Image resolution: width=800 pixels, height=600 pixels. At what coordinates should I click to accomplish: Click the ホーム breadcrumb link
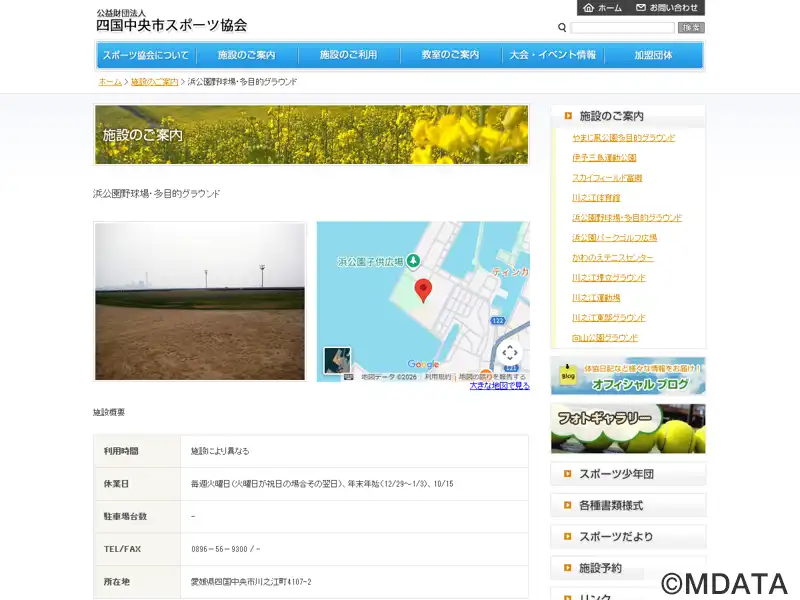pyautogui.click(x=110, y=82)
